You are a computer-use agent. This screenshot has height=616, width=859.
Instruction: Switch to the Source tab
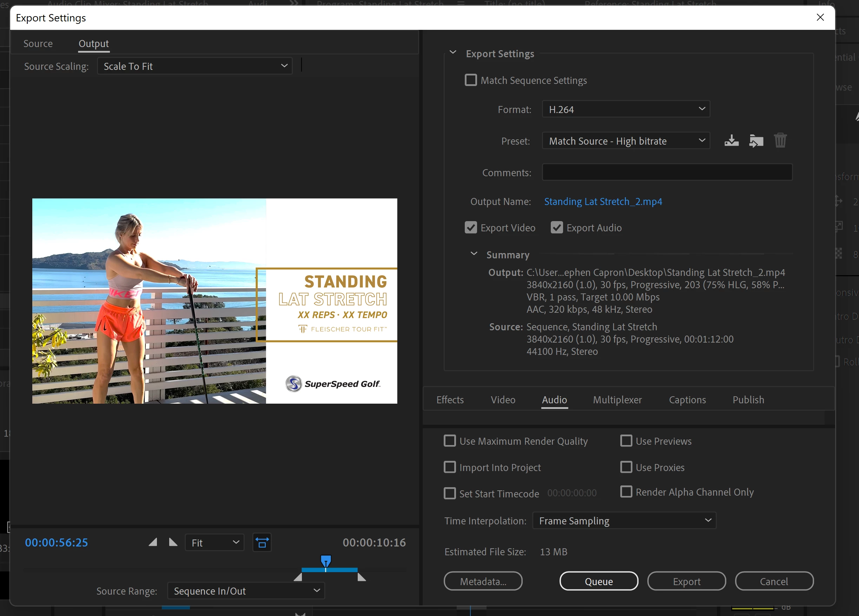[x=38, y=44]
